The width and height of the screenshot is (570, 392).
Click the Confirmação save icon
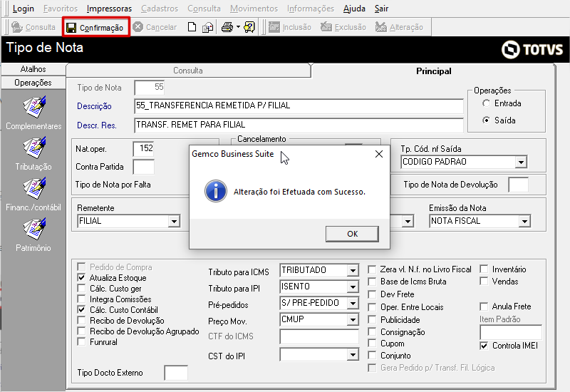(71, 28)
